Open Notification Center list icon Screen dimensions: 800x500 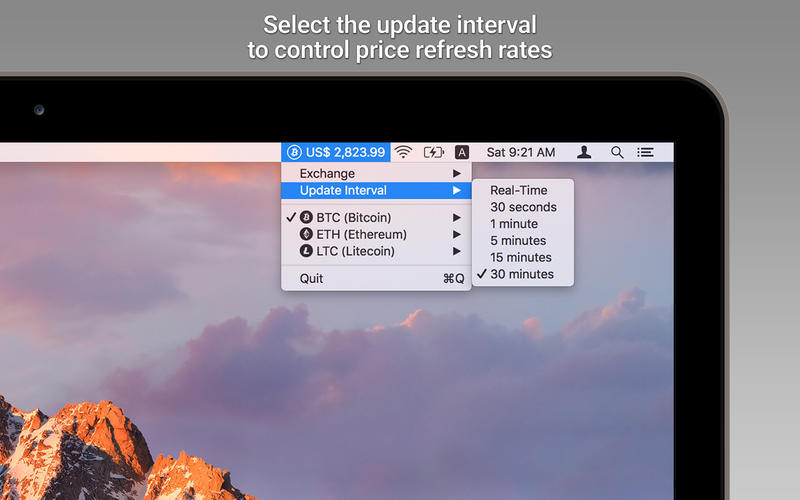pos(646,152)
